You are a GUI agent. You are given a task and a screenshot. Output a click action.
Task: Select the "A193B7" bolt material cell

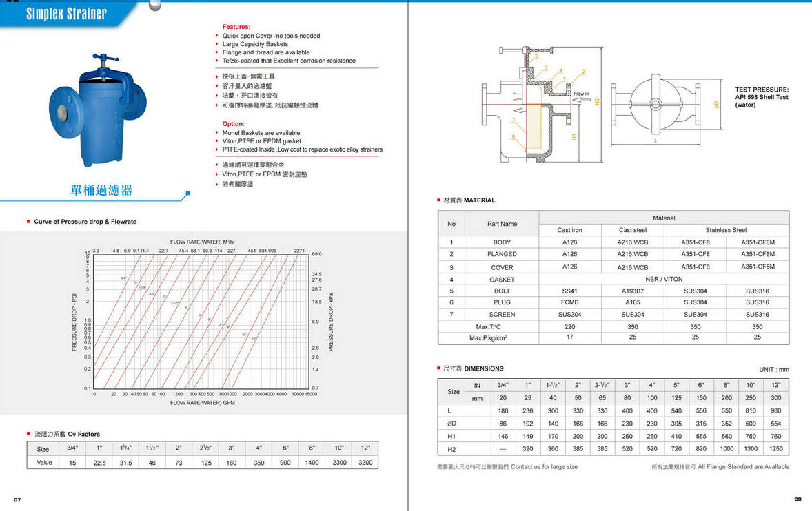coord(633,291)
